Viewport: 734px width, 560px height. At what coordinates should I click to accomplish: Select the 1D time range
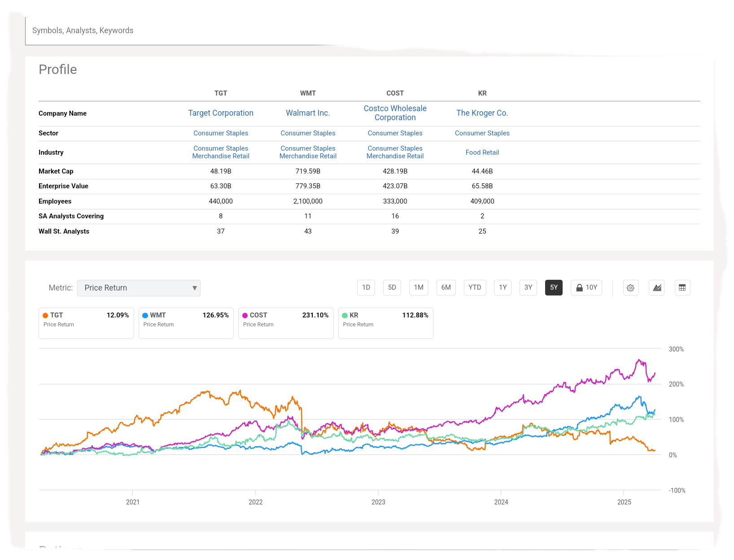pyautogui.click(x=366, y=287)
